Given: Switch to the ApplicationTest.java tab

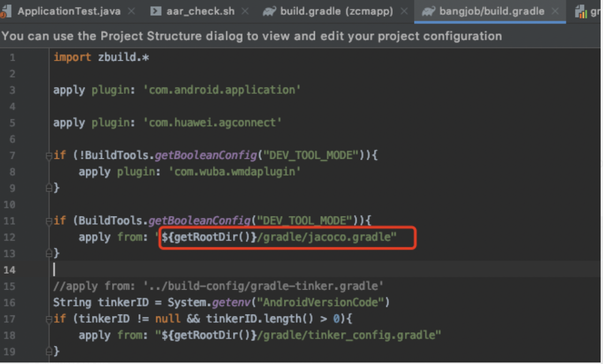Looking at the screenshot, I should (x=69, y=11).
